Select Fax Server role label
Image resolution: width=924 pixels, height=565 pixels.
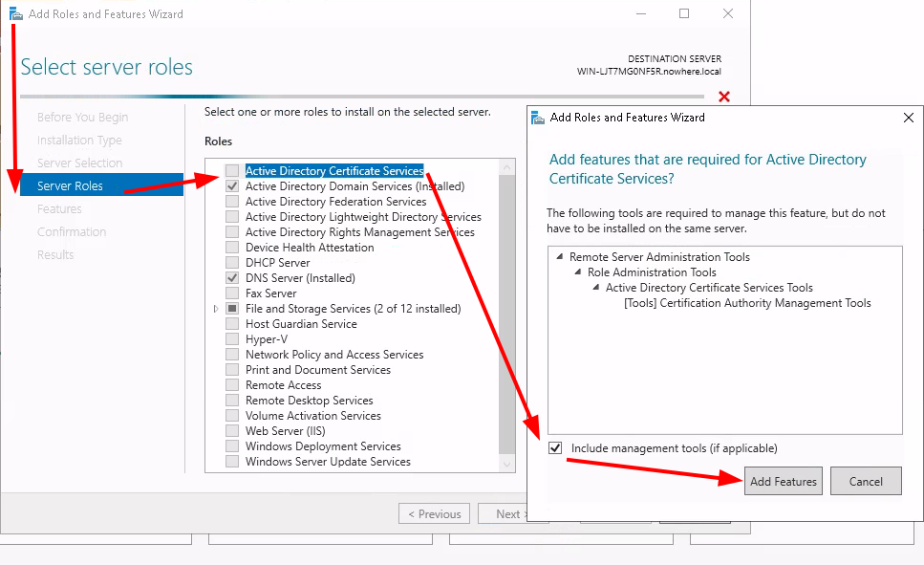pos(271,293)
